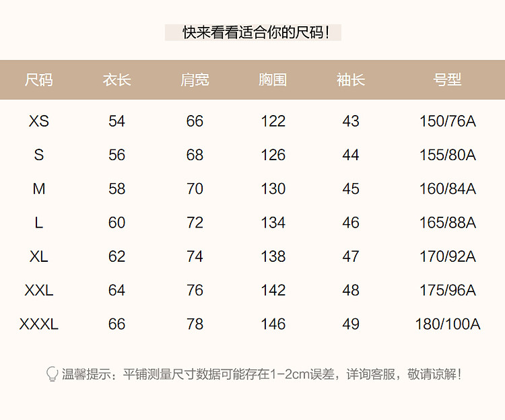Viewport: 505px width, 420px height.
Task: Click the lightbulb tip icon
Action: point(53,374)
